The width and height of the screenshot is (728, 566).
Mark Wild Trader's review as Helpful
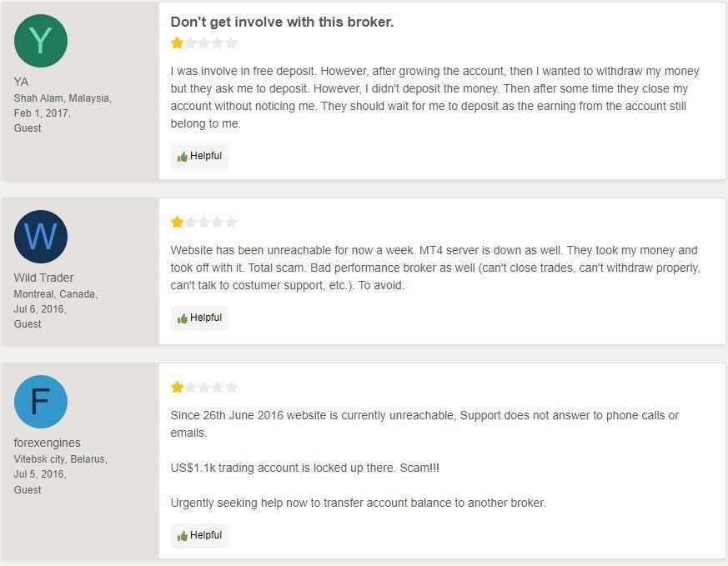199,318
